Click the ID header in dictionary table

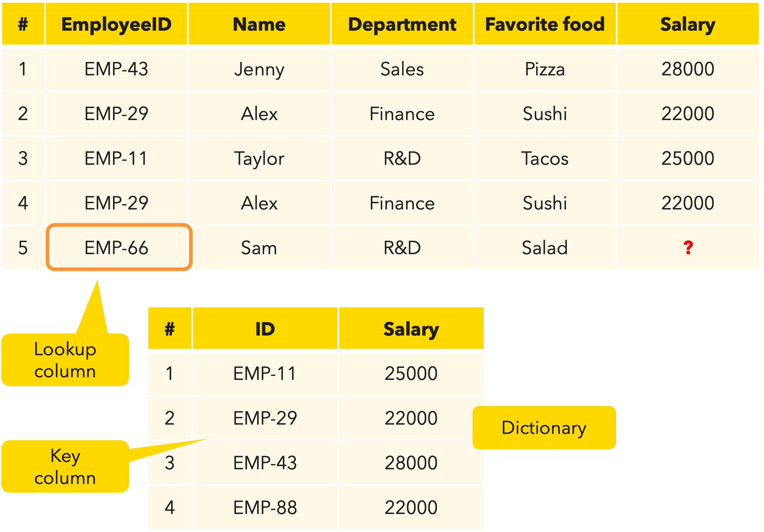265,328
